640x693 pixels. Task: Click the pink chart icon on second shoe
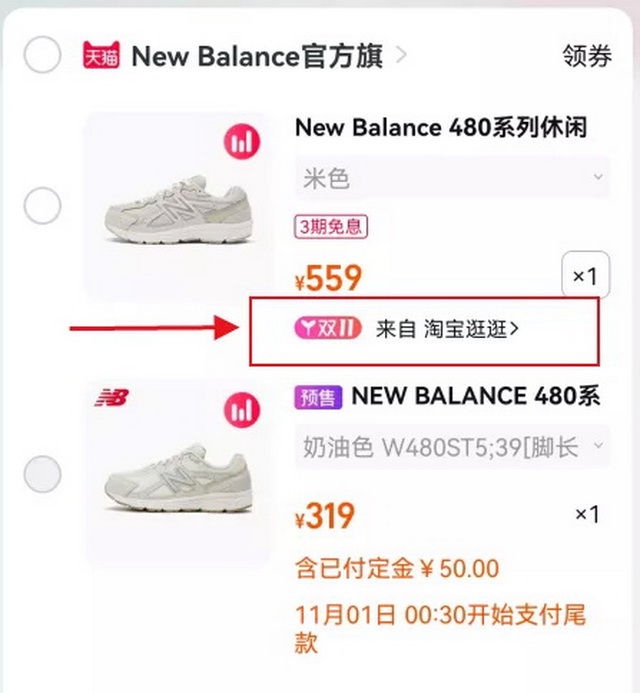(241, 408)
